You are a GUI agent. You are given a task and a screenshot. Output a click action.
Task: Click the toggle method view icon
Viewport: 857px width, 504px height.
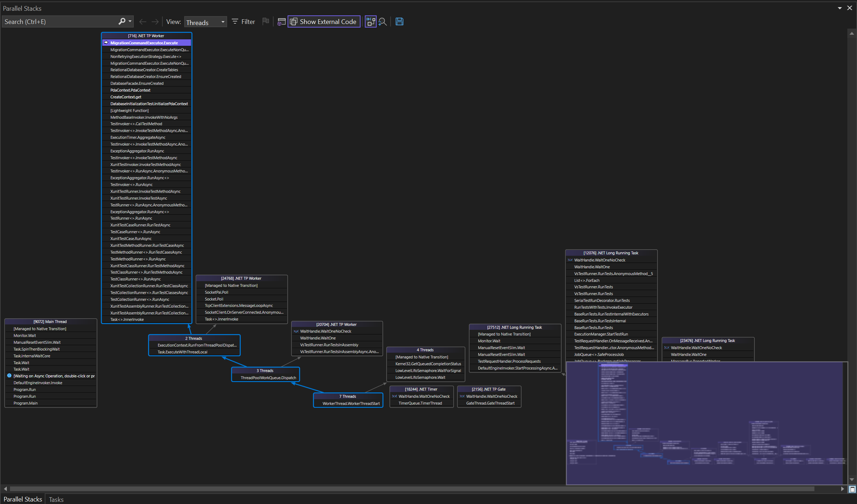tap(281, 22)
